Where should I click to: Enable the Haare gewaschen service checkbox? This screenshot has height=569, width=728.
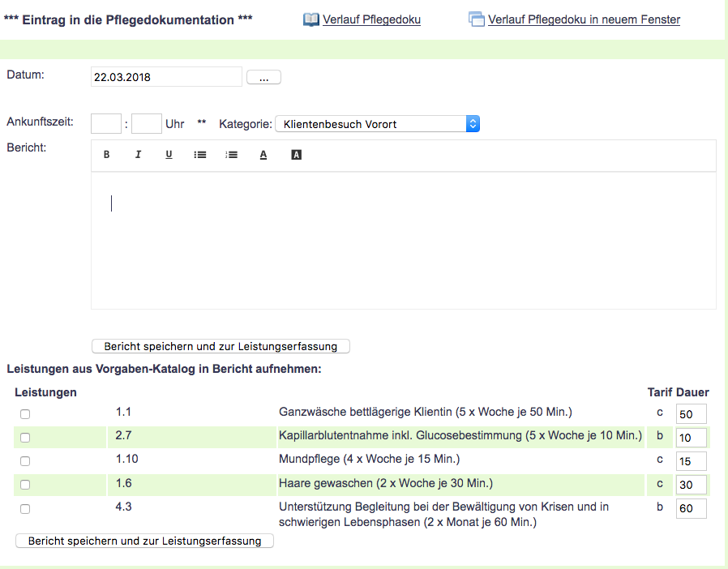tap(25, 485)
